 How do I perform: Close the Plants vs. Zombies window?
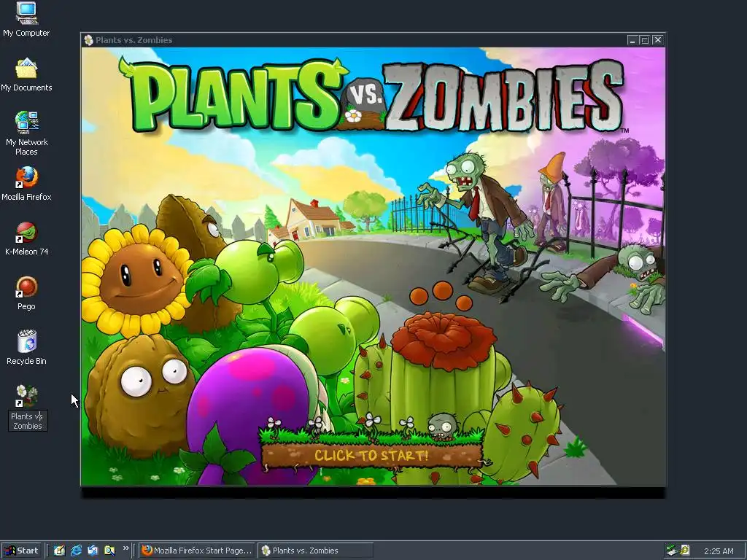click(657, 40)
